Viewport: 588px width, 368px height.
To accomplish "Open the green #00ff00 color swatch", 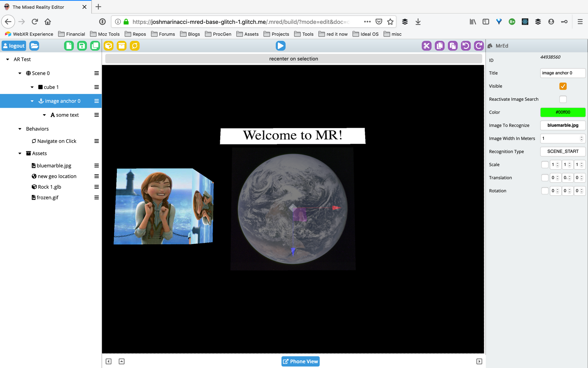I will 562,112.
